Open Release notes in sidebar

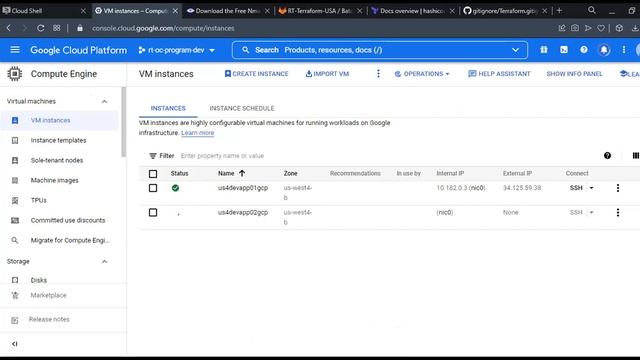coord(49,319)
